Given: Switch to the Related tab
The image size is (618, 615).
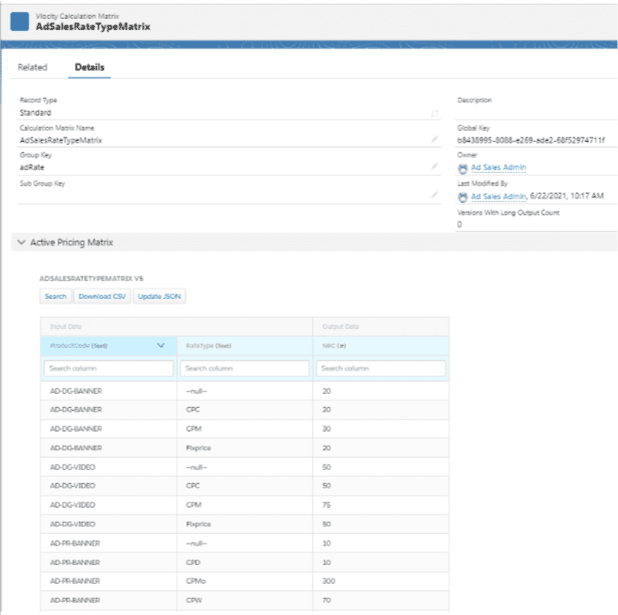Looking at the screenshot, I should pos(32,68).
